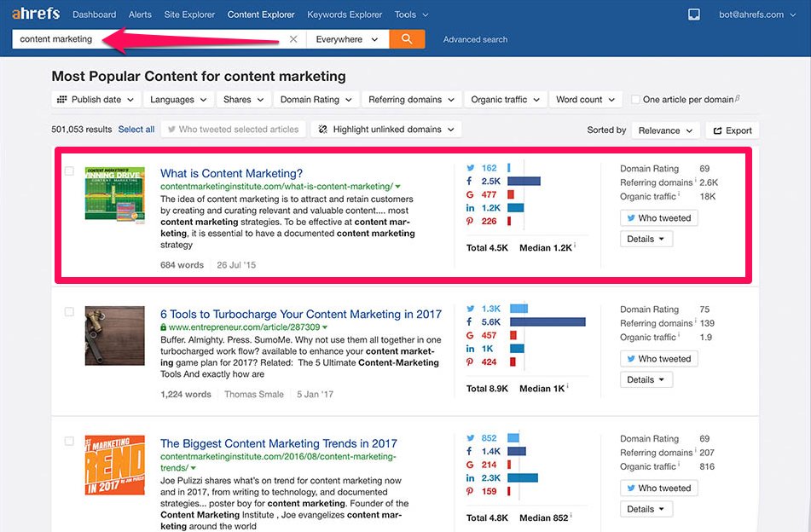
Task: Open Highlight unlinked domains dropdown
Action: 385,130
